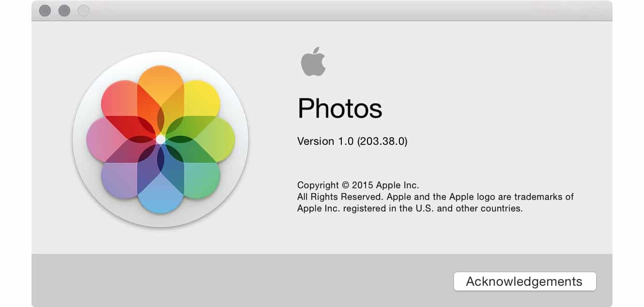
Task: Click the pink left petal of Photos icon
Action: [x=103, y=140]
